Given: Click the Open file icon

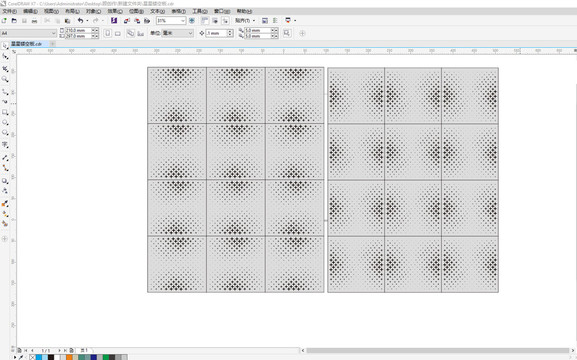Looking at the screenshot, I should [x=14, y=21].
